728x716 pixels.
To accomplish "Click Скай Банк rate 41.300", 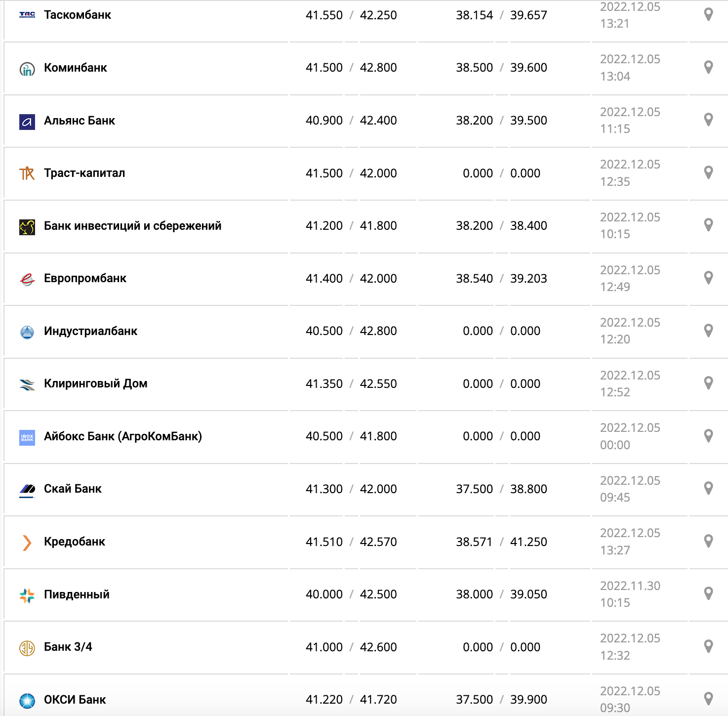I will tap(324, 489).
